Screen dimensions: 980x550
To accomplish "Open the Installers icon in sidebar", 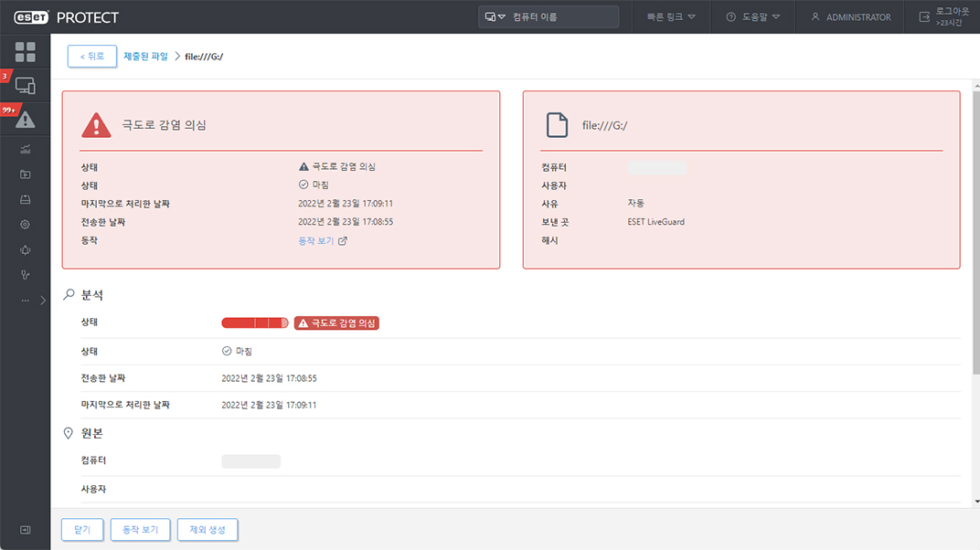I will click(x=25, y=199).
